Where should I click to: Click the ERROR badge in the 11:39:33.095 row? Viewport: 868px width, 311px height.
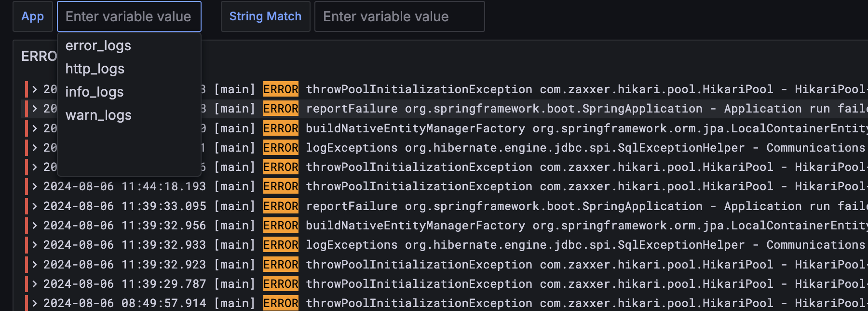281,206
